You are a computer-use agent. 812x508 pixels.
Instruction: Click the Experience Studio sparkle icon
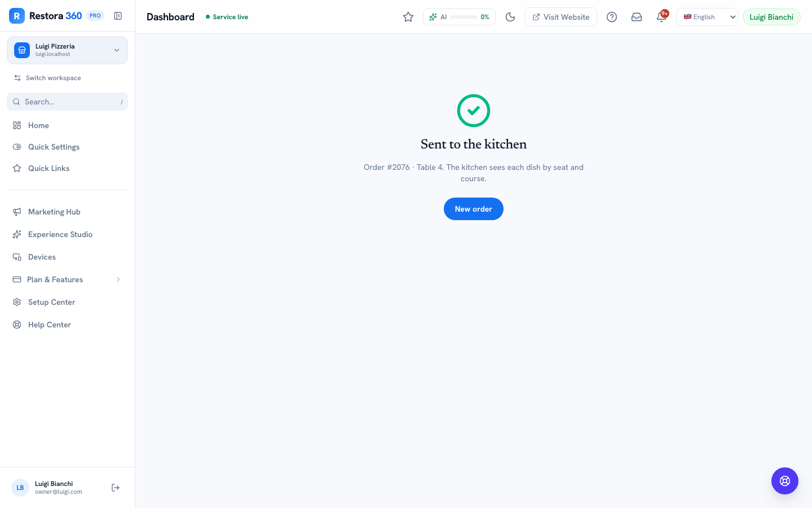click(x=17, y=234)
